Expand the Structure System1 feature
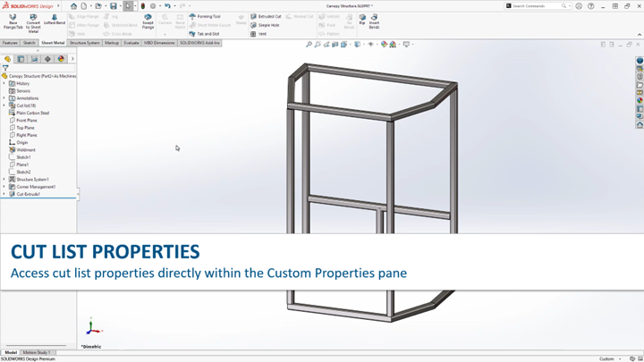 4,180
